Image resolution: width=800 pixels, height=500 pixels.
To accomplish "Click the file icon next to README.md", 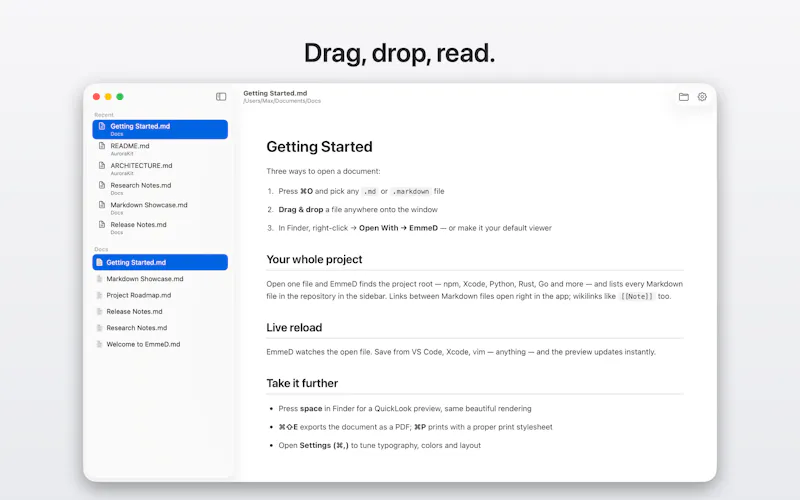I will [x=102, y=146].
